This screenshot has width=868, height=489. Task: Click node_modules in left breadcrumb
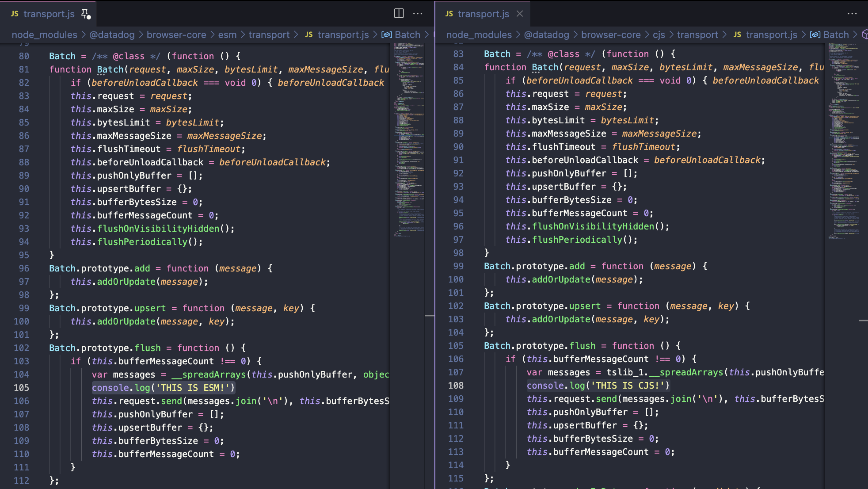coord(44,35)
